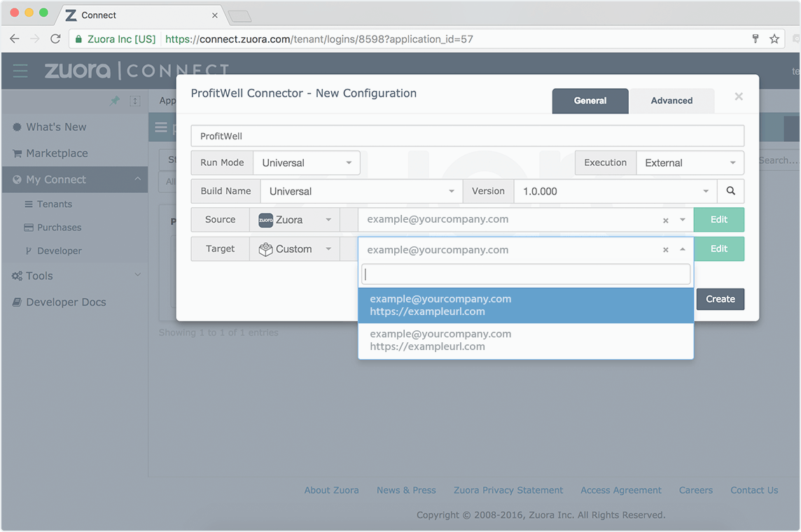Open the Target type Custom dropdown
801x532 pixels.
[x=295, y=249]
